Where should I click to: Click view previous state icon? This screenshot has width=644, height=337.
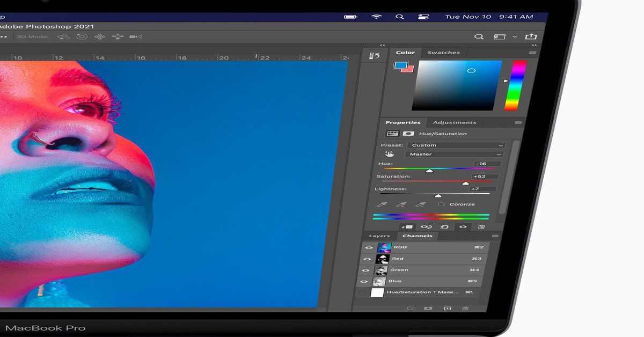pyautogui.click(x=427, y=226)
